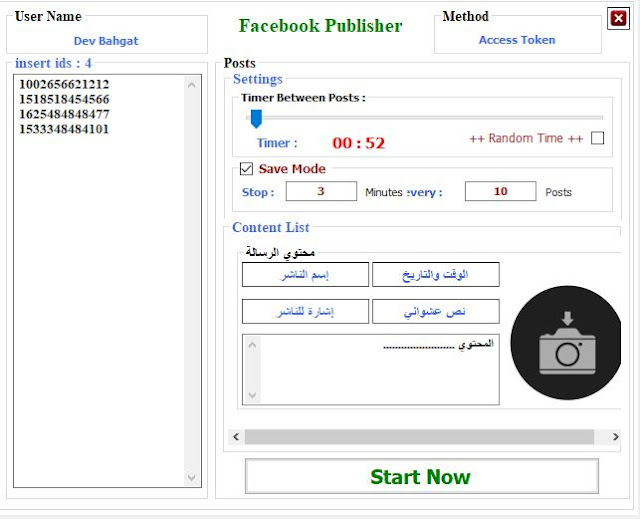This screenshot has height=520, width=640.
Task: Click the every 10 Posts input field
Action: [x=500, y=191]
